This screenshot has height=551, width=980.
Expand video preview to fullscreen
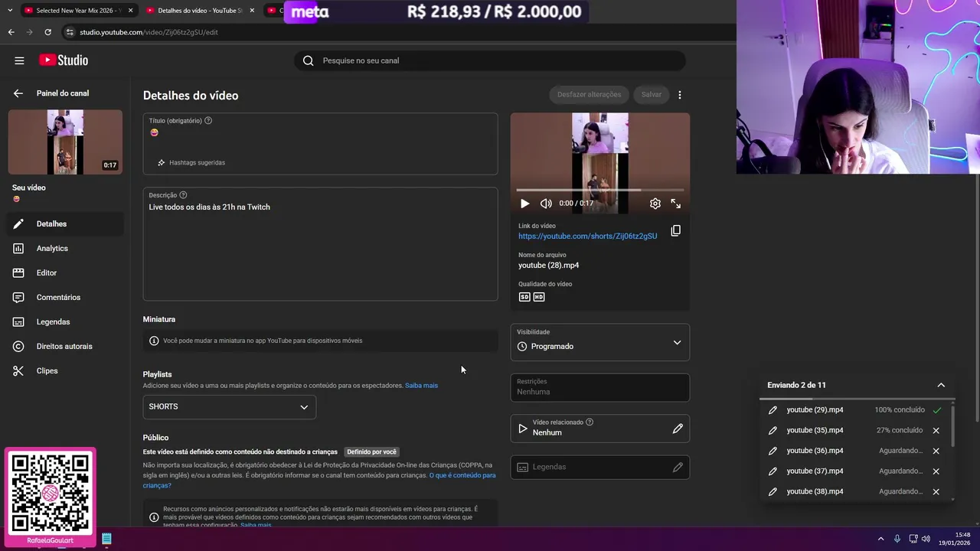[x=676, y=204]
